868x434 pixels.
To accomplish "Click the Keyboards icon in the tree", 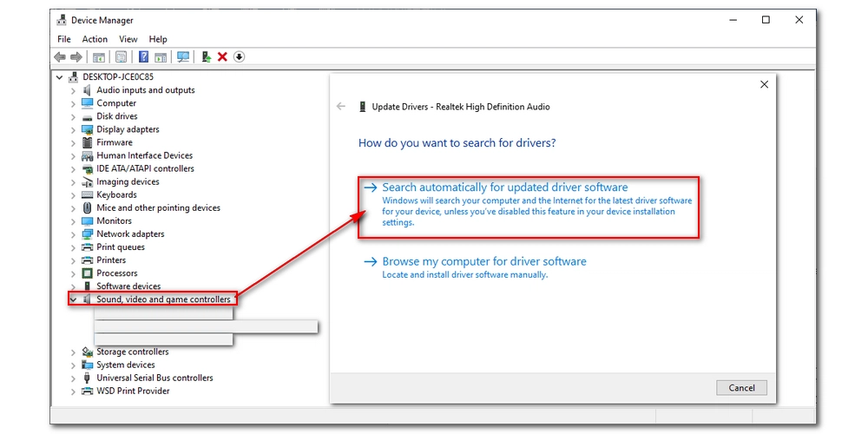I will (x=87, y=194).
